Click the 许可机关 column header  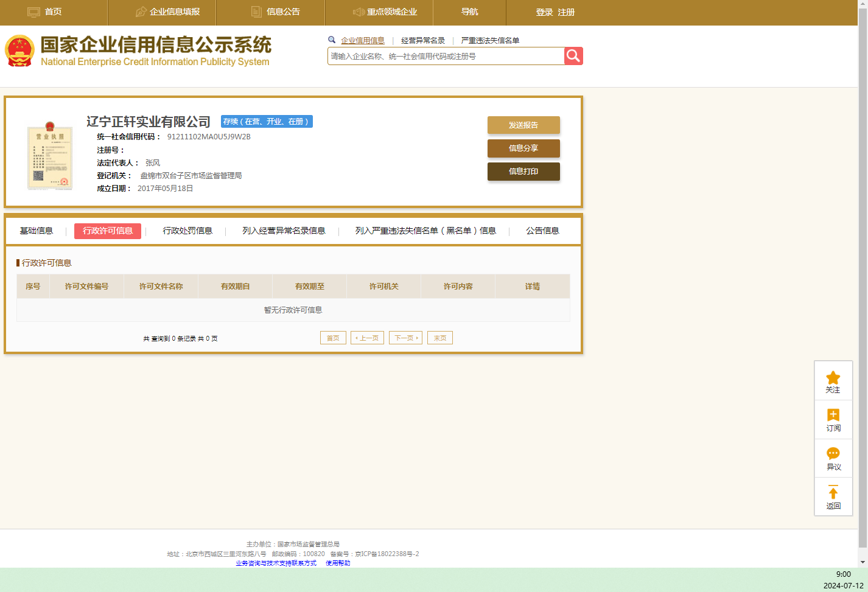[383, 286]
